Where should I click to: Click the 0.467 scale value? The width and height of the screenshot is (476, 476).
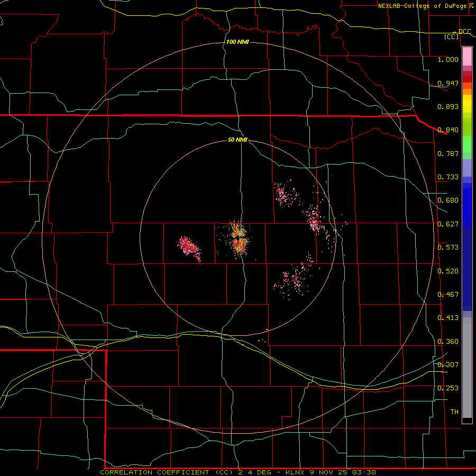click(448, 295)
